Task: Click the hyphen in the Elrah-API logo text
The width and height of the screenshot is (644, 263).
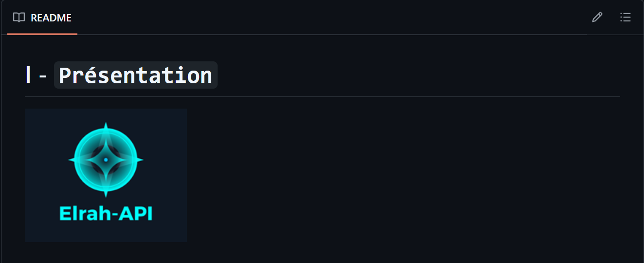Action: point(114,215)
